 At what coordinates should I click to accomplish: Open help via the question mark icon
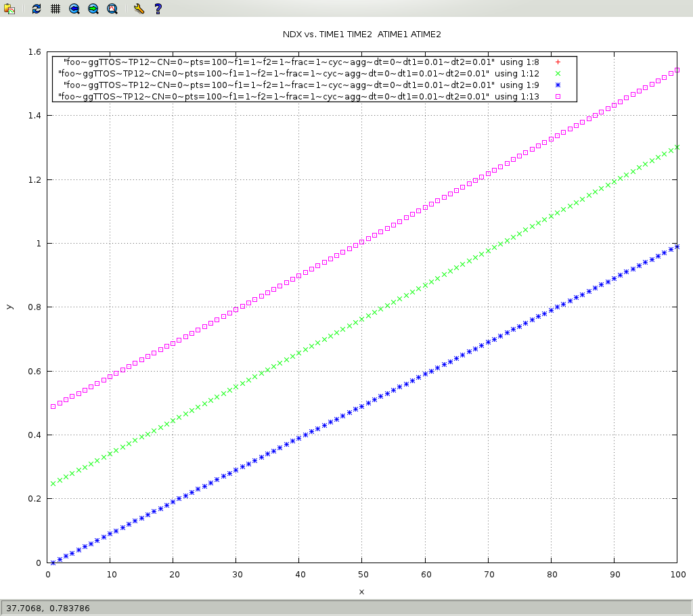click(x=158, y=9)
